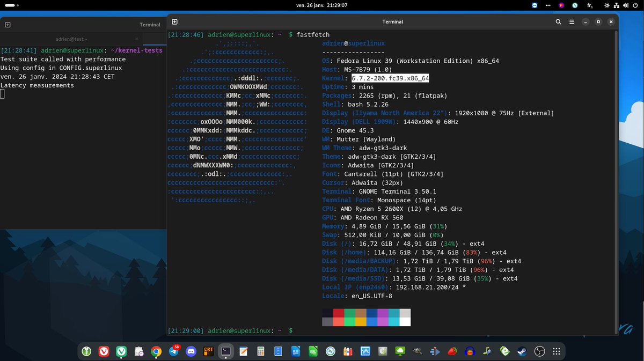644x361 pixels.
Task: Open Telegram showing 58 unread messages
Action: point(173,351)
